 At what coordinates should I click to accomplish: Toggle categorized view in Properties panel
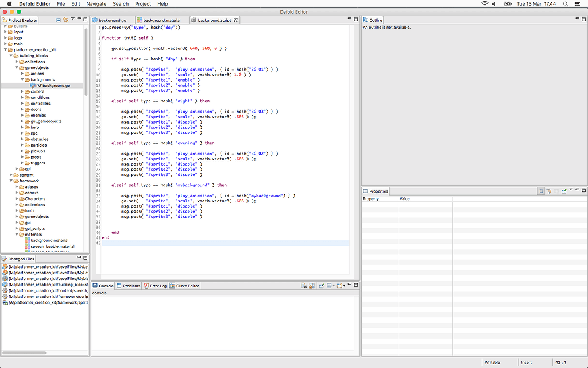coord(541,191)
